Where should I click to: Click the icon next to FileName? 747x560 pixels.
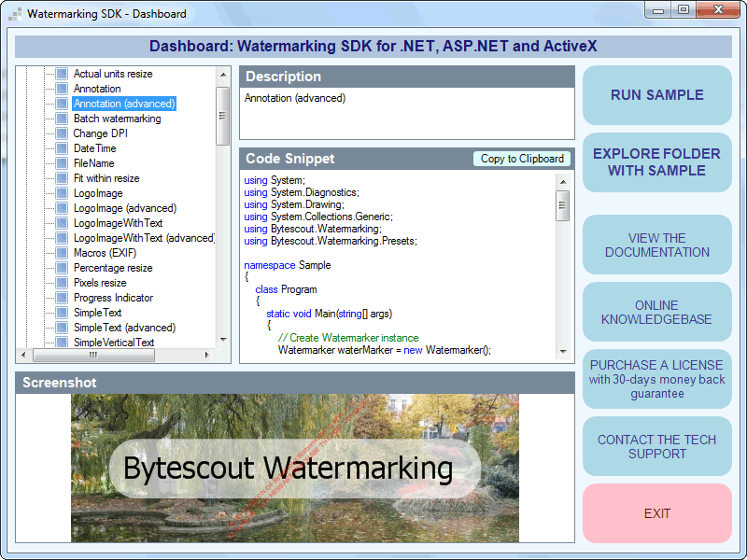[x=62, y=163]
